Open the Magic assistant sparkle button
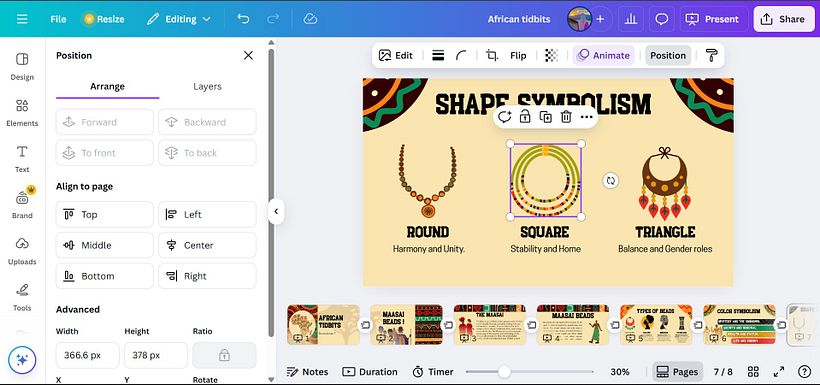820x385 pixels. (x=22, y=360)
